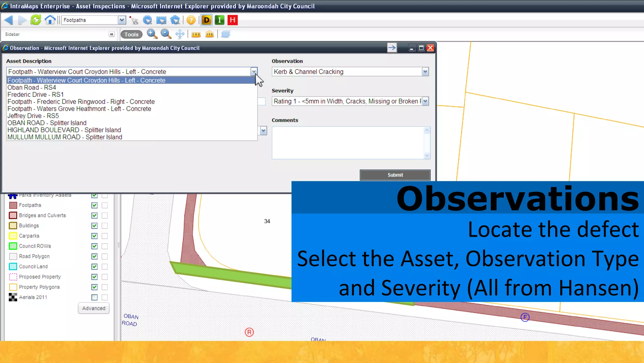Image resolution: width=644 pixels, height=363 pixels.
Task: Activate the rectangle select tool
Action: (161, 20)
